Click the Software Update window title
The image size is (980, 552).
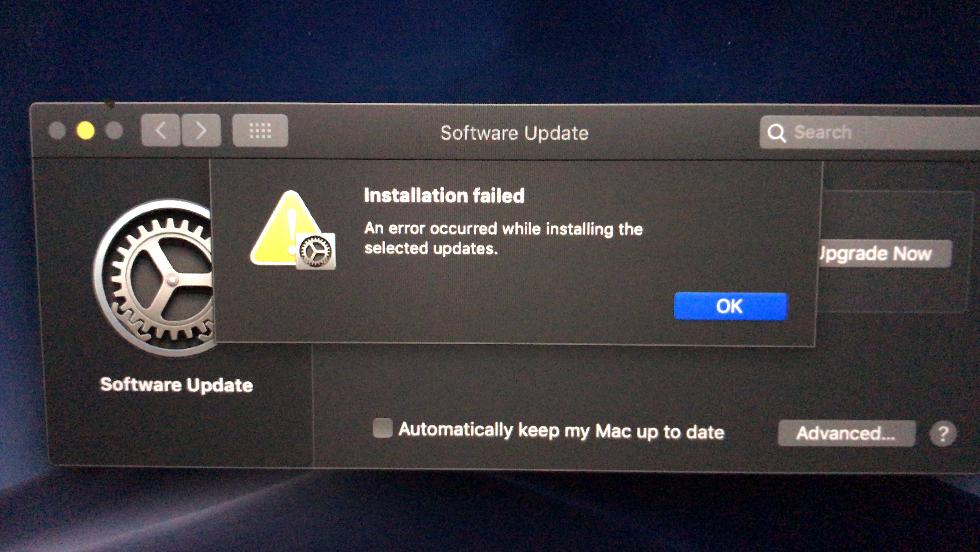(x=514, y=133)
